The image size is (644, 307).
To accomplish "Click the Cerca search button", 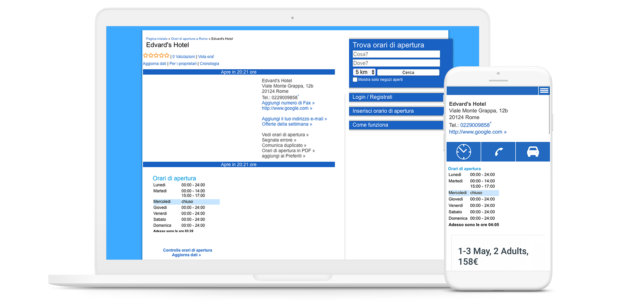I will click(408, 72).
